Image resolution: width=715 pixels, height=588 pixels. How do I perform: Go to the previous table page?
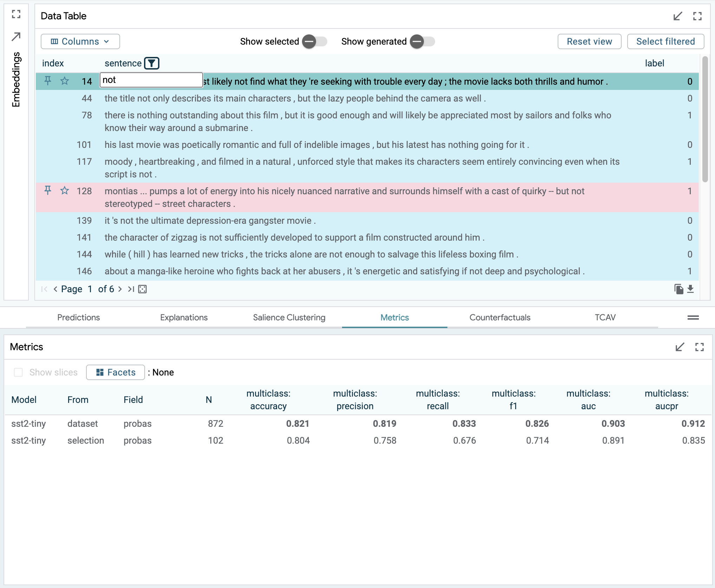(x=55, y=289)
